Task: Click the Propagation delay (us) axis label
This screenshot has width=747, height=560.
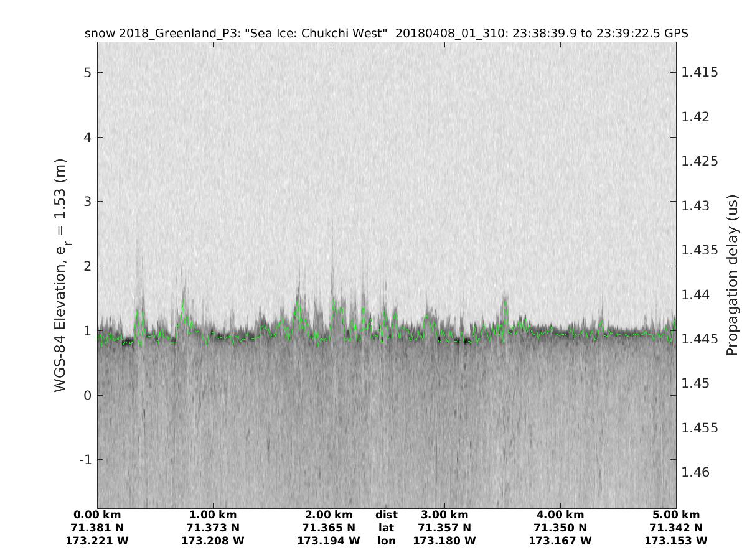Action: tap(732, 276)
